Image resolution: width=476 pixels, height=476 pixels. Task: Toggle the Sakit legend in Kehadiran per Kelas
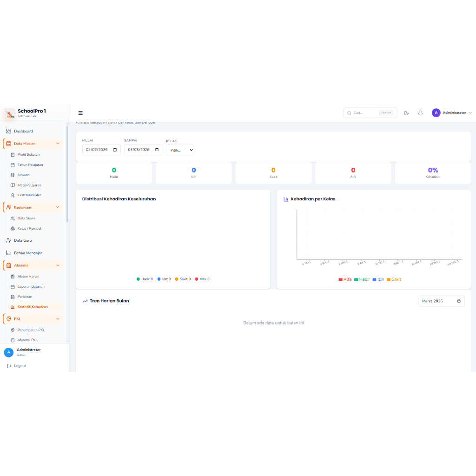tap(394, 279)
